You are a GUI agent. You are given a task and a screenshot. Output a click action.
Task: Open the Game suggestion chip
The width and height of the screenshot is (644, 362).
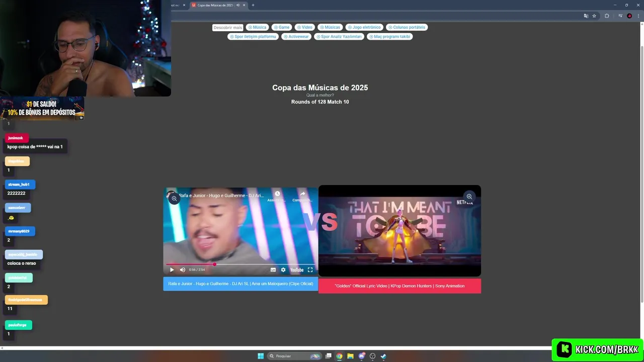(282, 27)
